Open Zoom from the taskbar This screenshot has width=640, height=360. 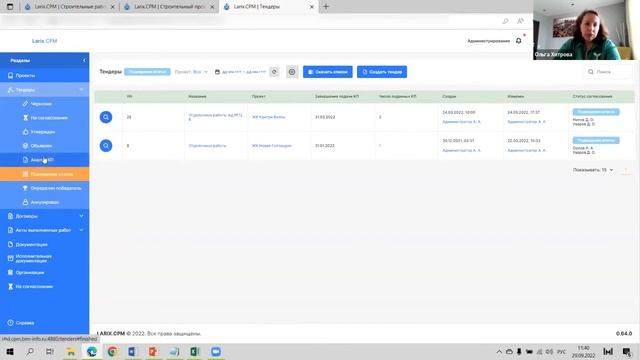tap(216, 351)
